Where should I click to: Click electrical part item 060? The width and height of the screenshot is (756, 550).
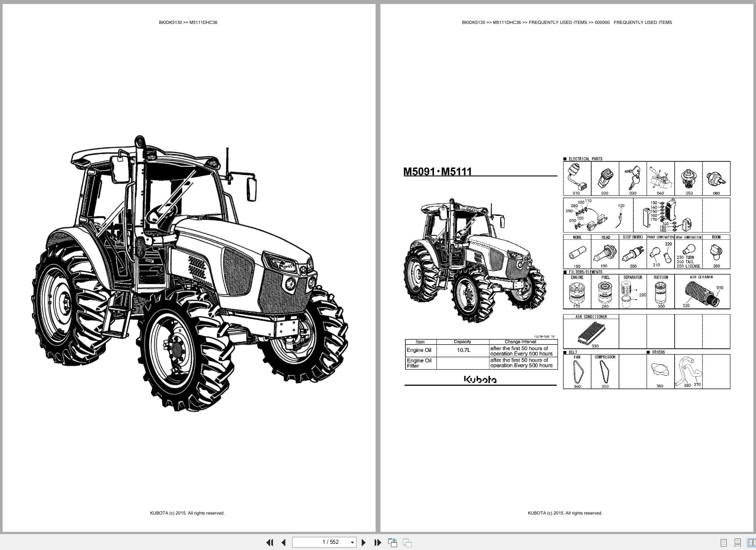coord(716,179)
